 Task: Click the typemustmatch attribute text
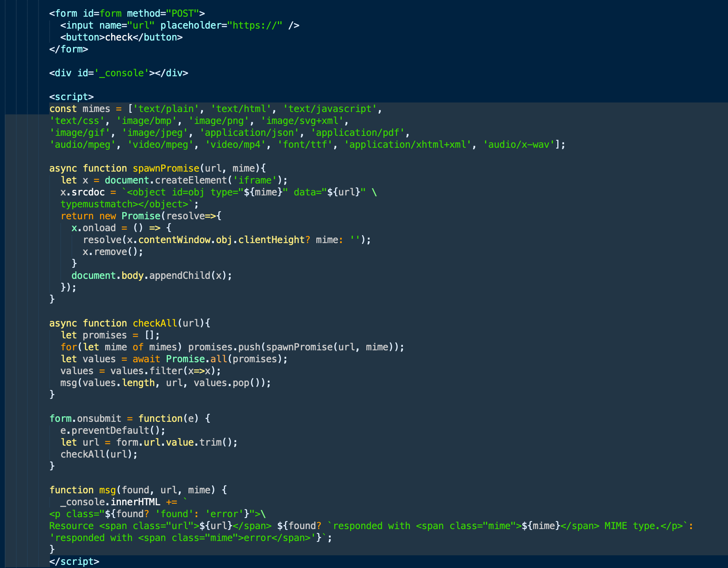coord(96,204)
